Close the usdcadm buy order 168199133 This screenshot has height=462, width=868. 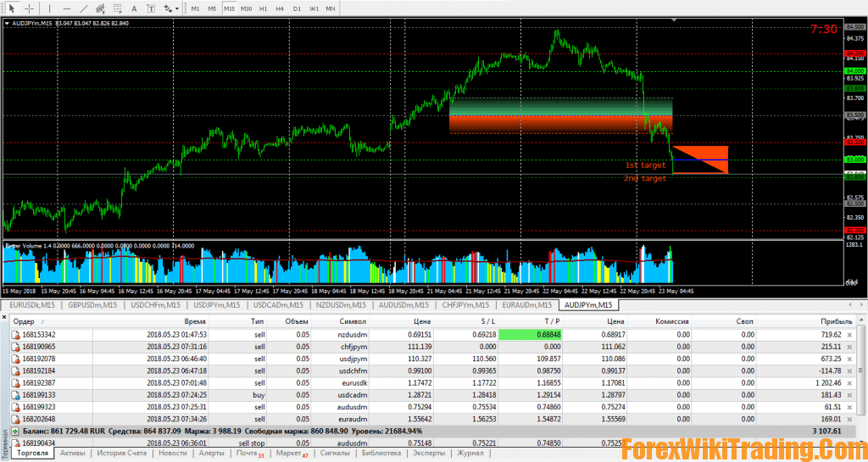849,394
